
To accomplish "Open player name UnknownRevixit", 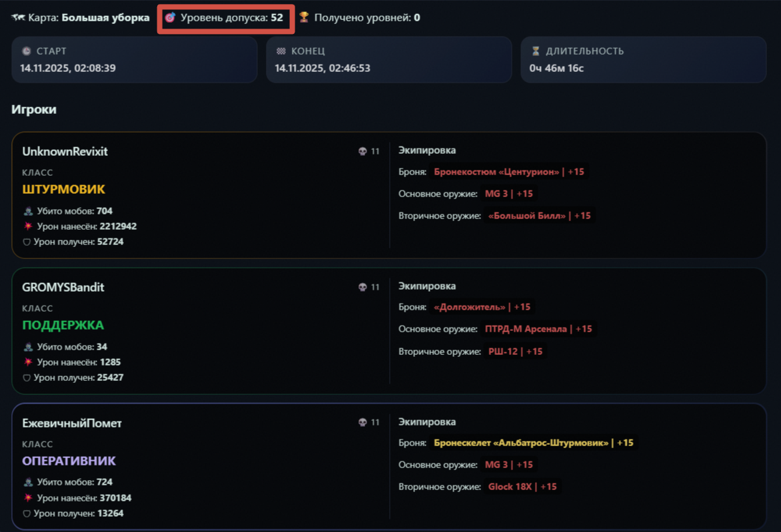I will [x=65, y=152].
